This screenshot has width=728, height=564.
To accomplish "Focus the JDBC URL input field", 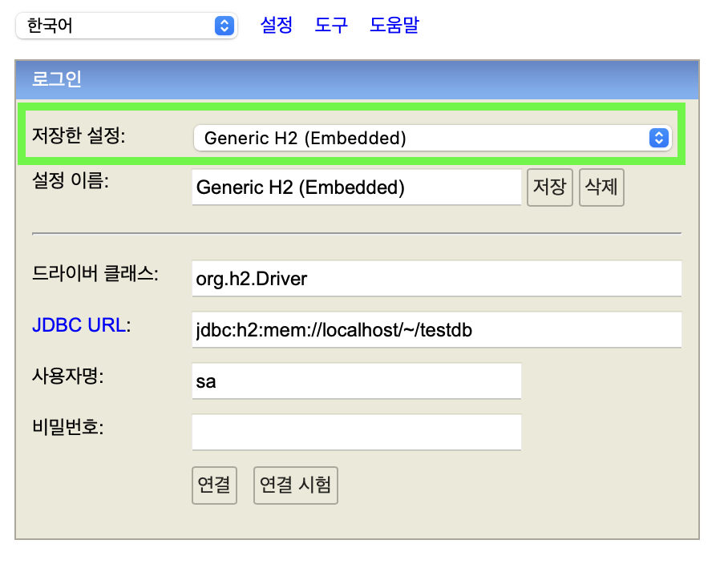I will click(x=436, y=330).
